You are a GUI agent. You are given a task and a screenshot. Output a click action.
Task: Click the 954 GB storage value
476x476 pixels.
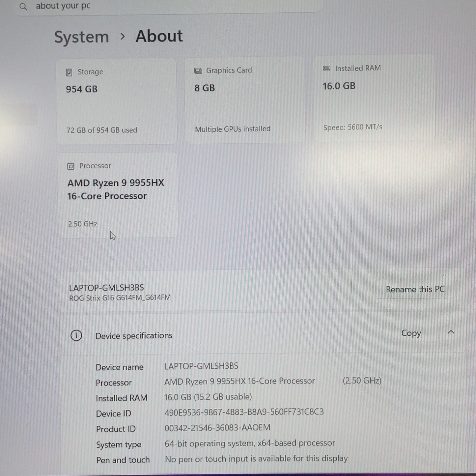(82, 89)
